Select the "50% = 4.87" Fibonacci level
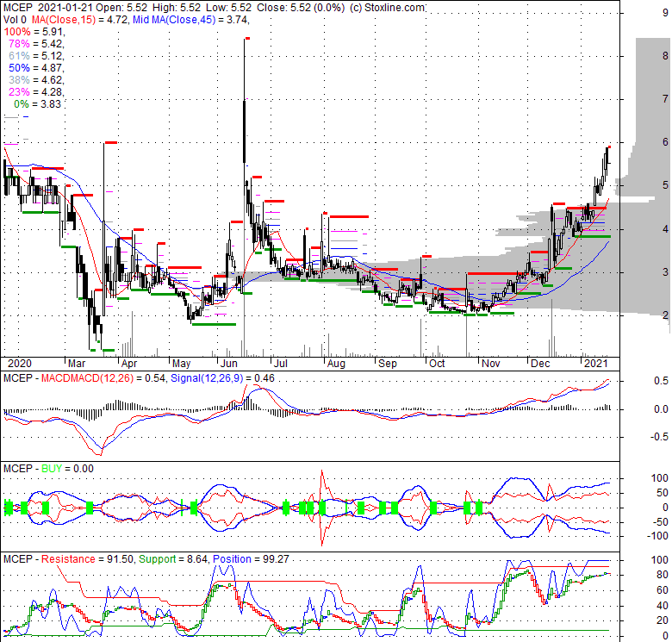This screenshot has height=642, width=672. point(36,68)
